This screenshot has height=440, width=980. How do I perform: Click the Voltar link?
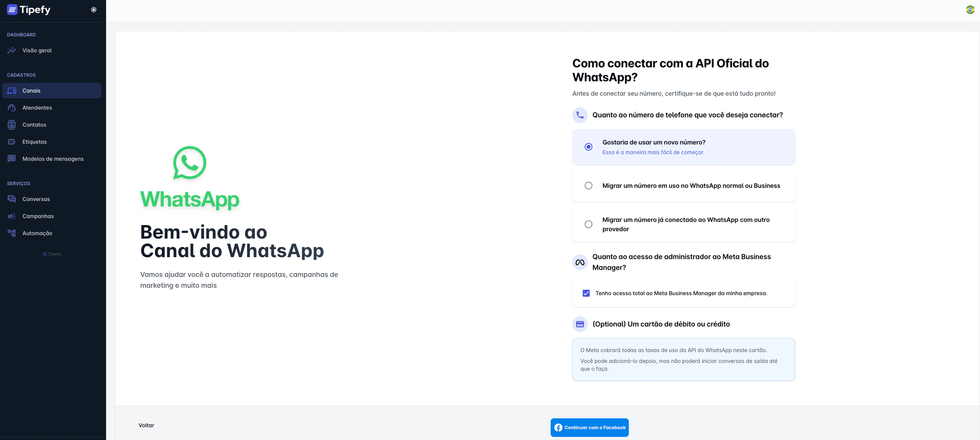(146, 425)
